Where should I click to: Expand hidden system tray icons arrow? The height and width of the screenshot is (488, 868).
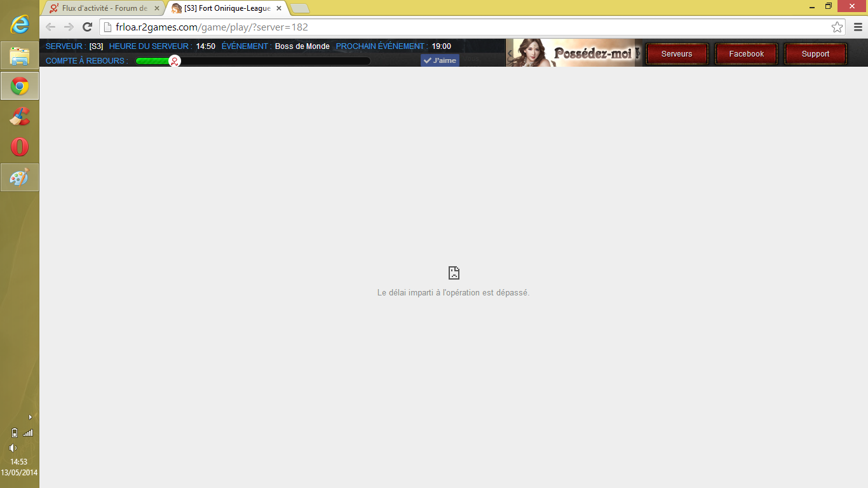coord(30,417)
